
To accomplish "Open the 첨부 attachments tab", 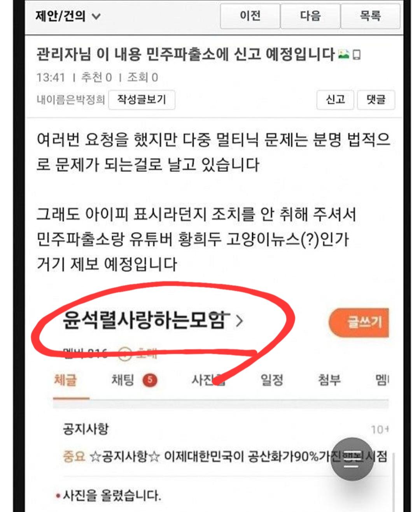I will click(329, 380).
